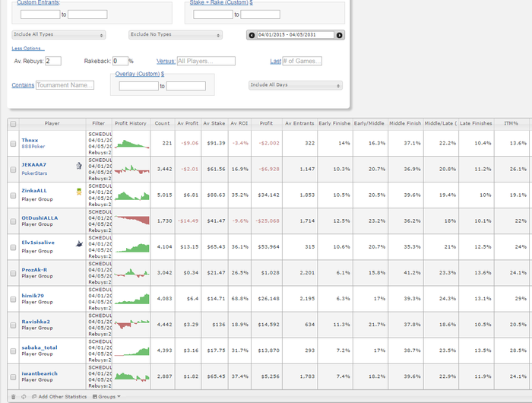
Task: Sort table by Count column header
Action: pos(162,124)
